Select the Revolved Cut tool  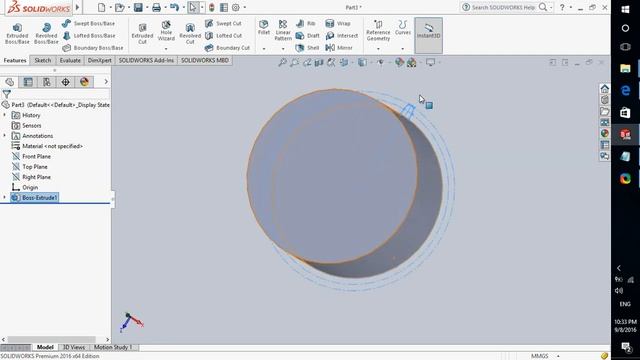coord(190,33)
